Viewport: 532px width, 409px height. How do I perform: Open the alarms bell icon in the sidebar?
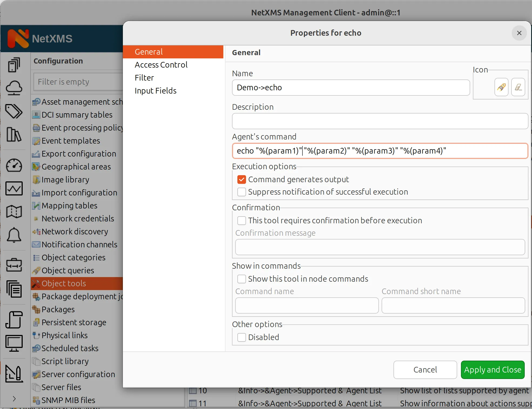14,235
